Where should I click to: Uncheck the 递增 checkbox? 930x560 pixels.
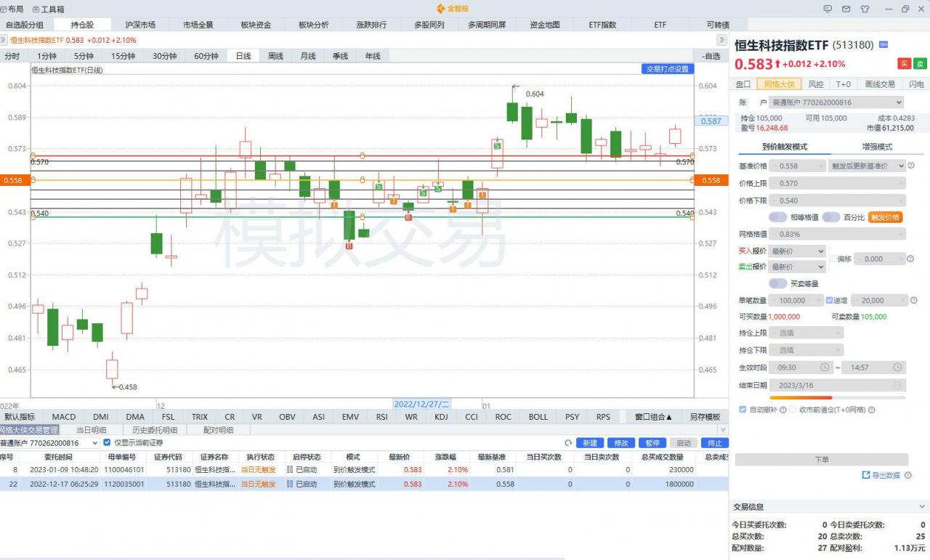(830, 300)
